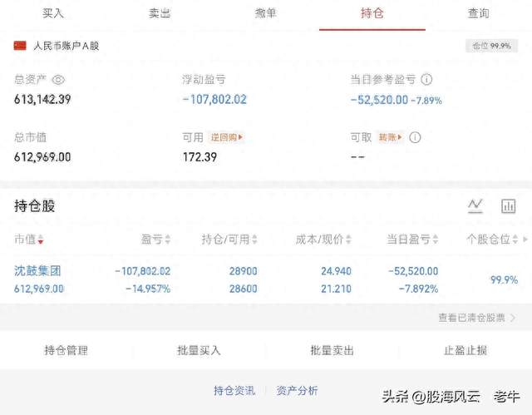Click the China flag account icon
Viewport: 532px width, 415px height.
click(20, 46)
